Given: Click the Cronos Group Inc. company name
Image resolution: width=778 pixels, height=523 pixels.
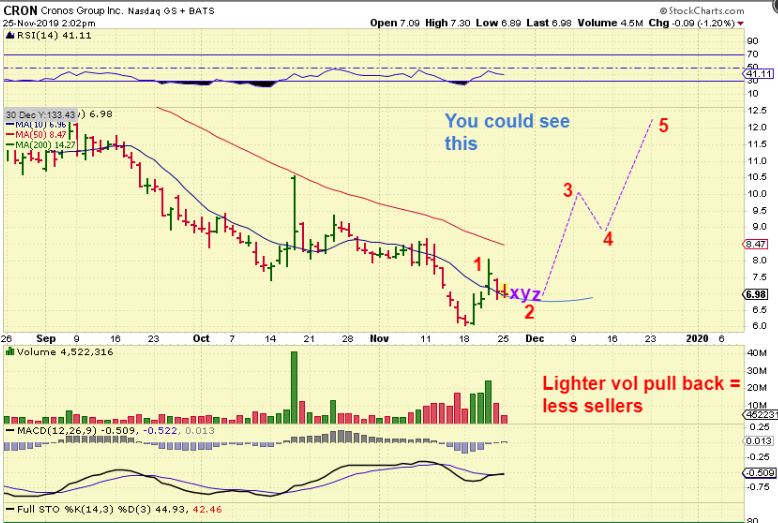Looking at the screenshot, I should tap(81, 10).
